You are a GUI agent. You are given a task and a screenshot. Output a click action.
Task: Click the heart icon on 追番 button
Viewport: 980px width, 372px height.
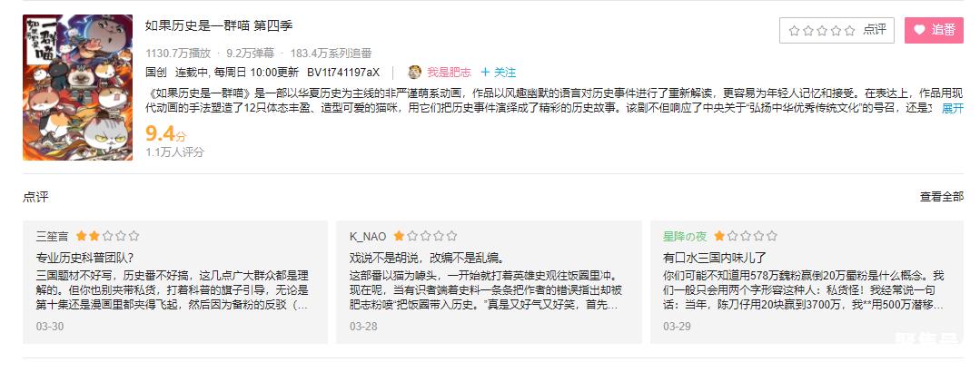[x=919, y=30]
